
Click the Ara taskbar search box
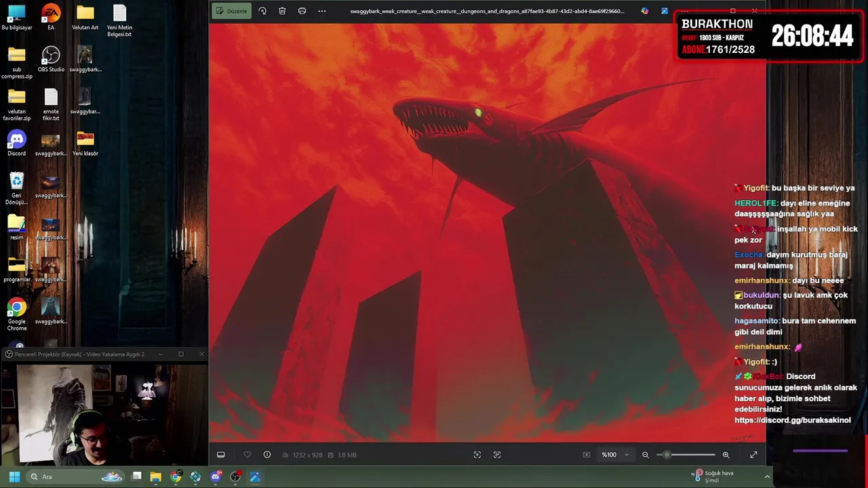(x=76, y=476)
